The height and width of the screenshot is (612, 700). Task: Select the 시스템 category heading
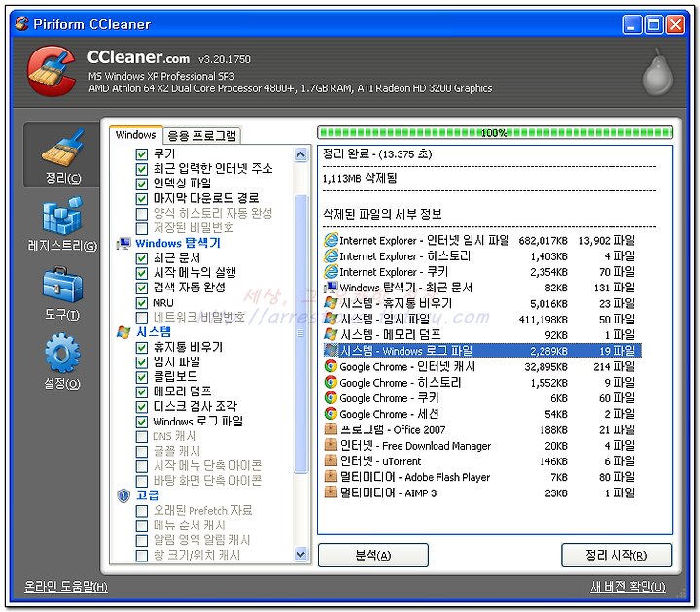pyautogui.click(x=154, y=332)
